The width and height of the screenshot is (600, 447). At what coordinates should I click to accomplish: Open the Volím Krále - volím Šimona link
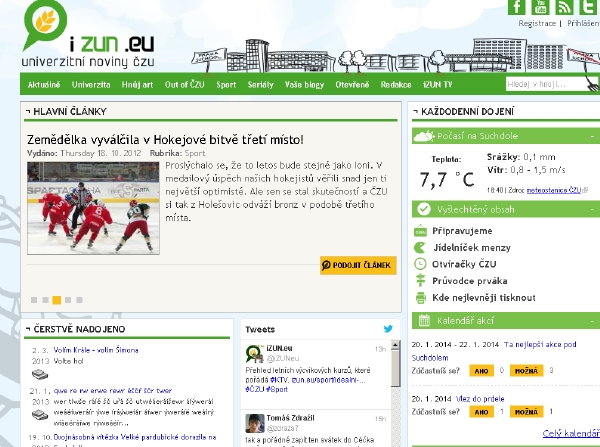(x=96, y=350)
